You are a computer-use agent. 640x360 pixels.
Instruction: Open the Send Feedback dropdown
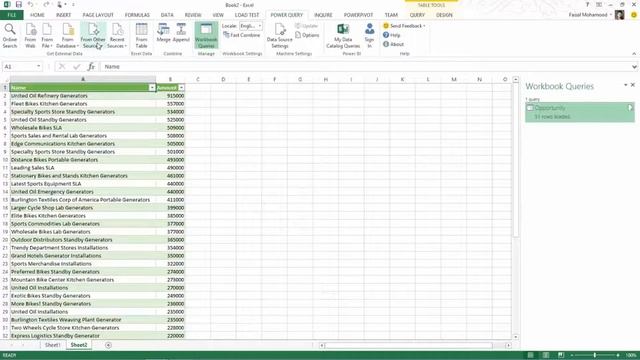424,26
